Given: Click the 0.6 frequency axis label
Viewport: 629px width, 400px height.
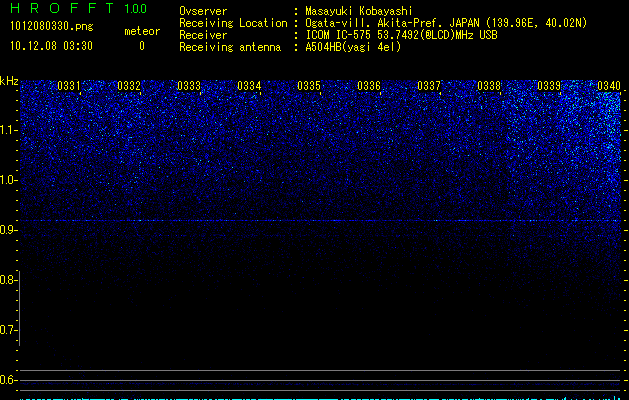Looking at the screenshot, I should pos(8,380).
